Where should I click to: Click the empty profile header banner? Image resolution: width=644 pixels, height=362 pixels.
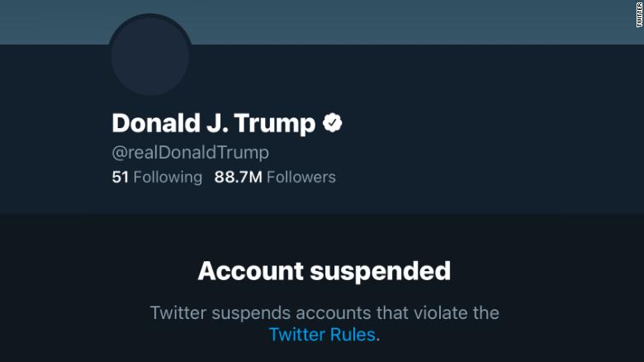point(396,21)
